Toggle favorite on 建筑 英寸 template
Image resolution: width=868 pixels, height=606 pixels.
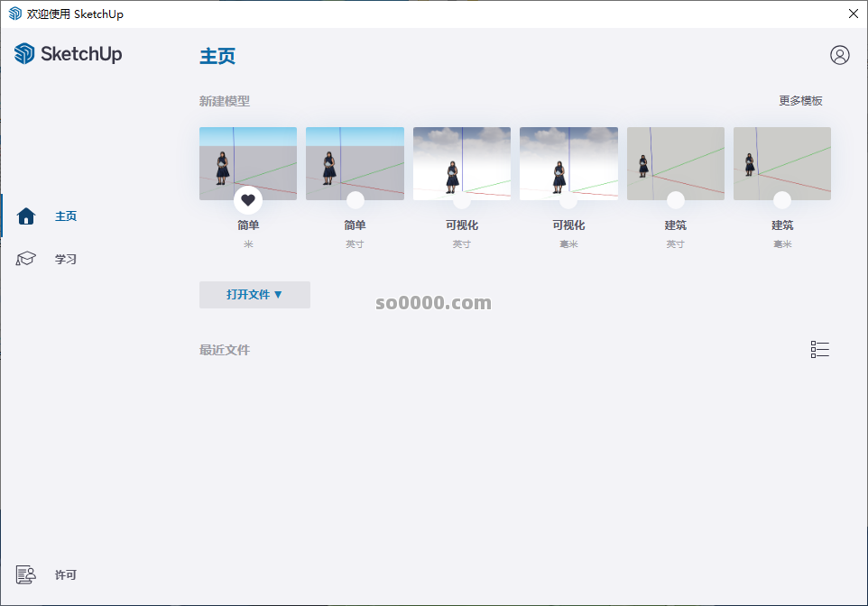tap(675, 200)
